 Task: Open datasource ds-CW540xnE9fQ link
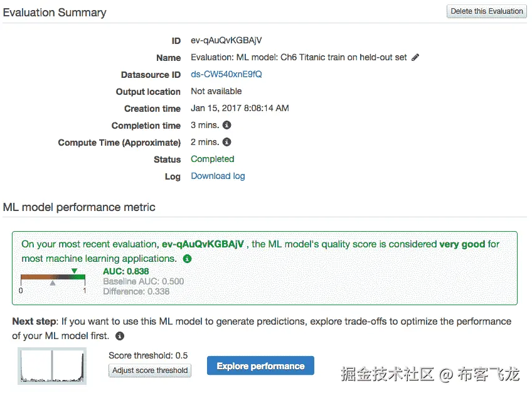coord(226,74)
